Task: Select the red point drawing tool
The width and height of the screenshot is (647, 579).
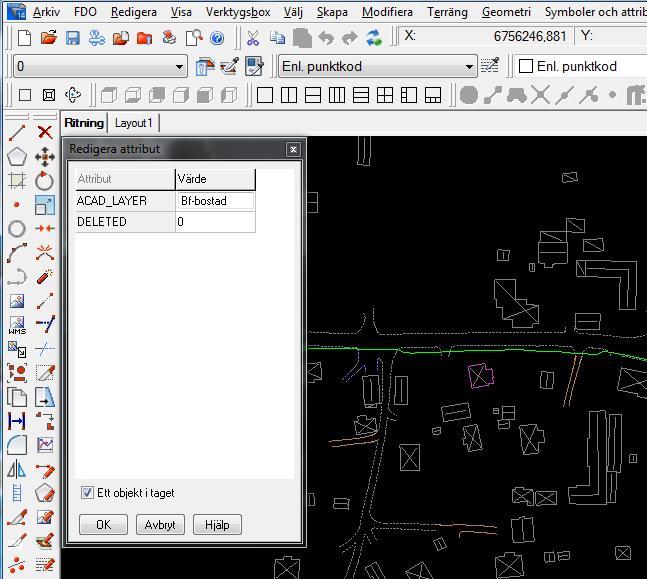Action: (17, 205)
